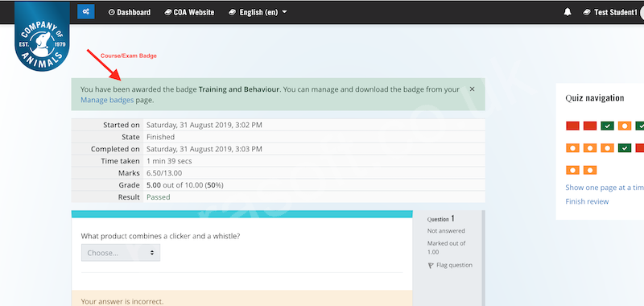Jump to first red quiz navigation box
Viewport: 644px width, 306px height.
[572, 126]
